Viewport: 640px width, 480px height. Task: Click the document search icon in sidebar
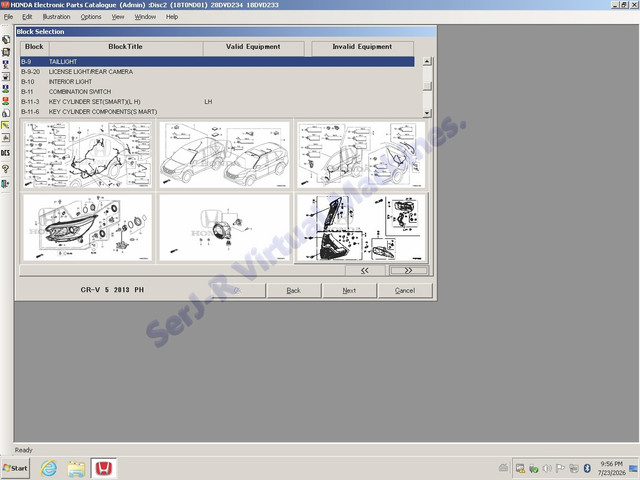coord(6,113)
